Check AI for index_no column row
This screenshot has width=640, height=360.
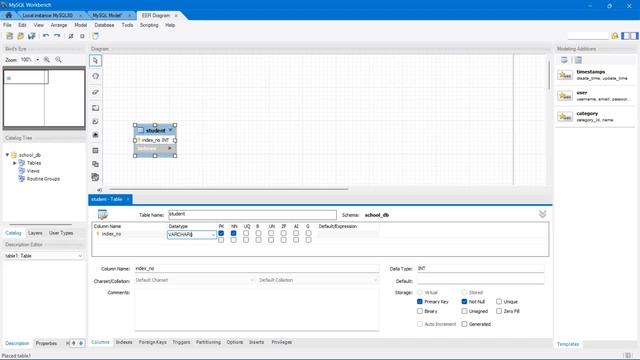[296, 233]
